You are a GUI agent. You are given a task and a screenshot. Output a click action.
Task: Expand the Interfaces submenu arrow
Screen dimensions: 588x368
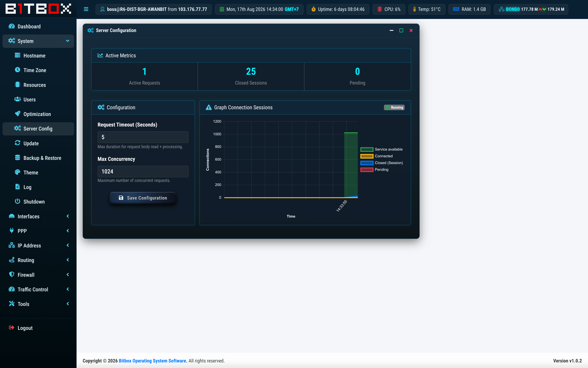[x=68, y=216]
